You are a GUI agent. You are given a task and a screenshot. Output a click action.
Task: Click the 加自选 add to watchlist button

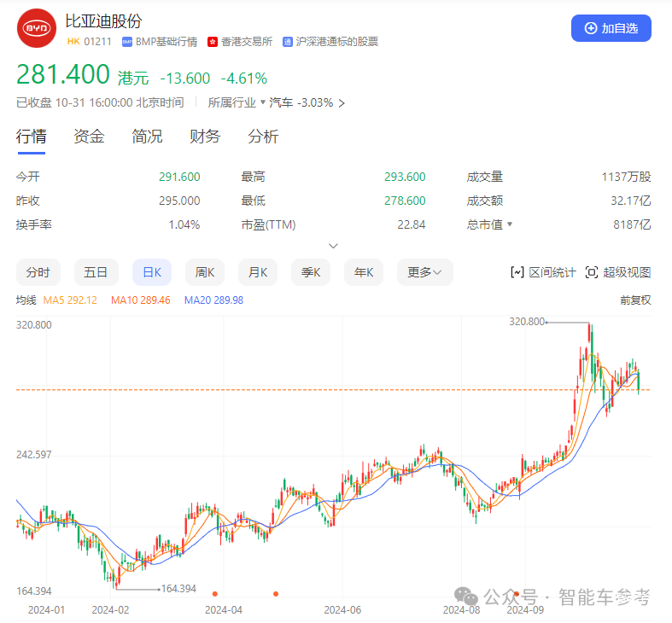coord(611,28)
